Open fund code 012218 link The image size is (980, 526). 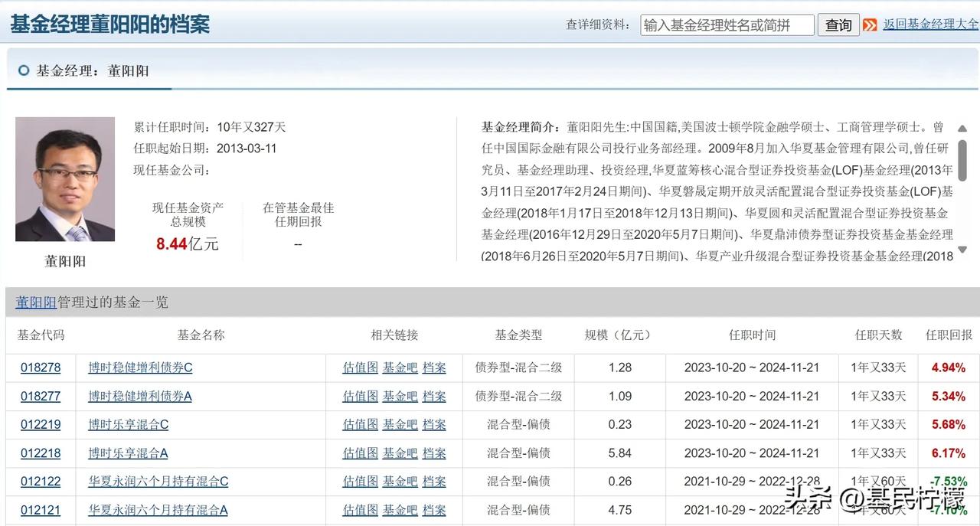click(x=41, y=453)
